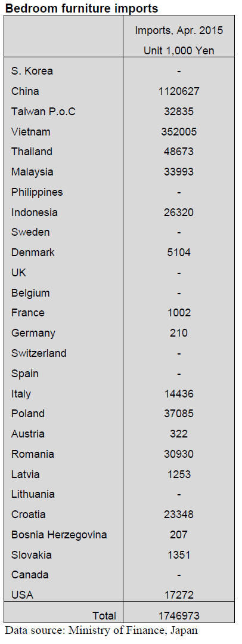Click the 'Unit 1,000 Yen' header text
Screen dimensions: 242x644
click(179, 51)
